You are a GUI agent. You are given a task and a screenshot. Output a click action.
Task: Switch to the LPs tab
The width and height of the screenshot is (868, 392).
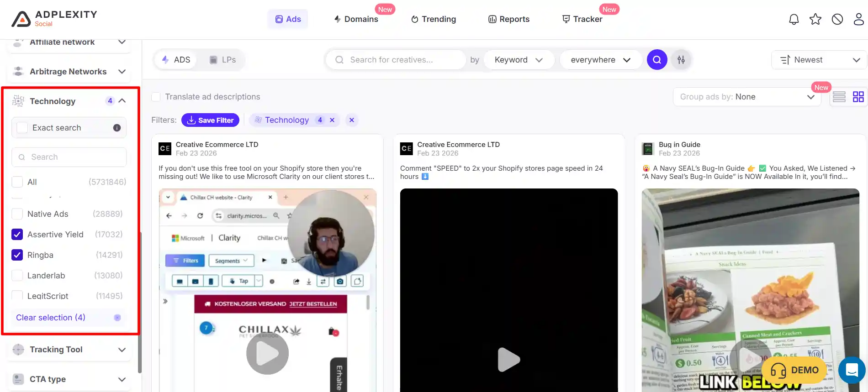coord(222,60)
